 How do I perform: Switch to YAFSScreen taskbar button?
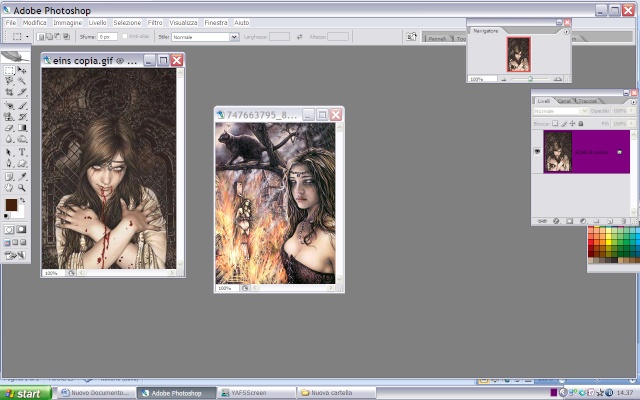coord(256,393)
